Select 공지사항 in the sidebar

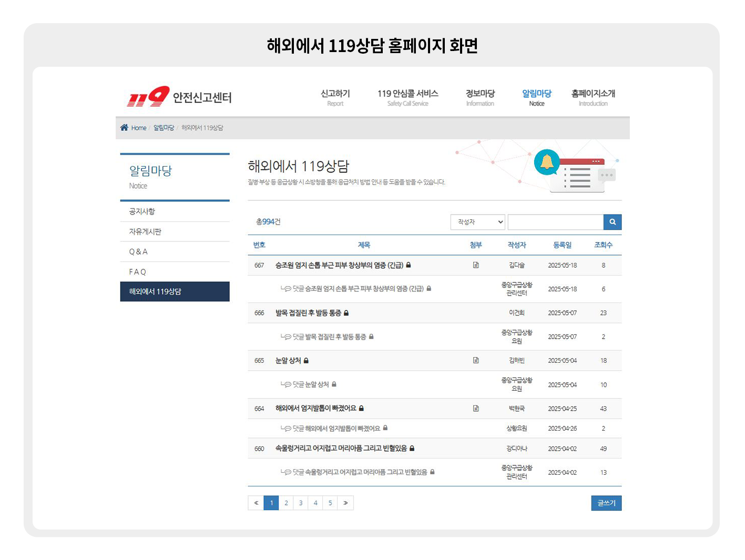pos(142,211)
